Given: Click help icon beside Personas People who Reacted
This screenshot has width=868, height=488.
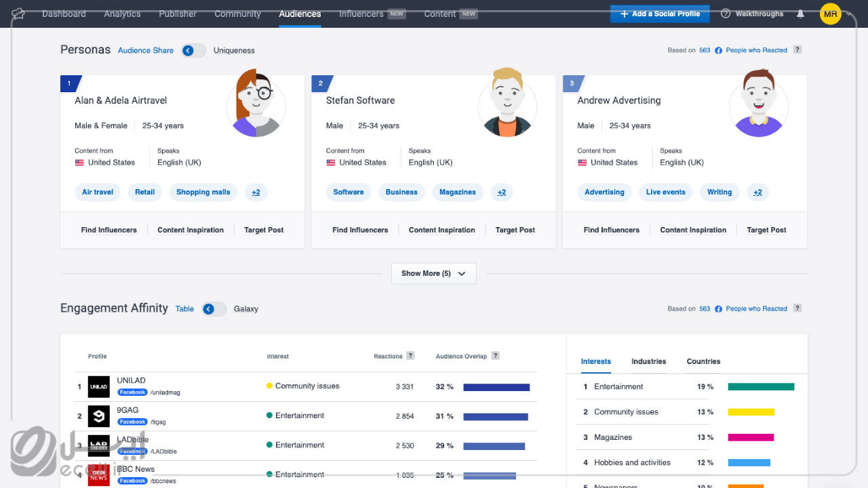Looking at the screenshot, I should pyautogui.click(x=797, y=49).
